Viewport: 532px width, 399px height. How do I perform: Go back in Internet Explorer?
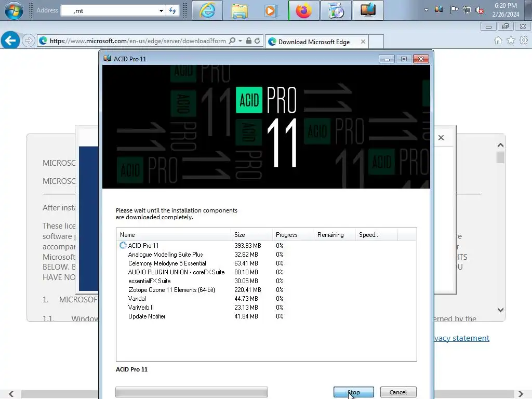(x=10, y=41)
